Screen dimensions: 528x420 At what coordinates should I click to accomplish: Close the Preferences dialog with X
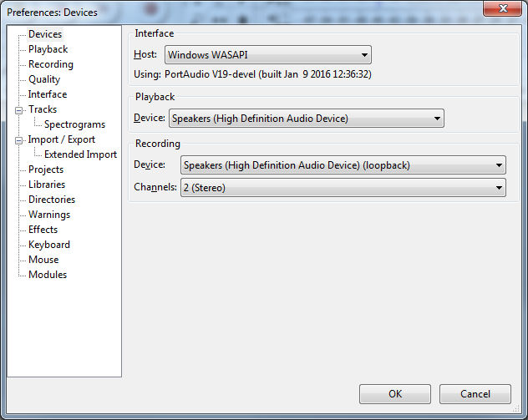(x=502, y=8)
